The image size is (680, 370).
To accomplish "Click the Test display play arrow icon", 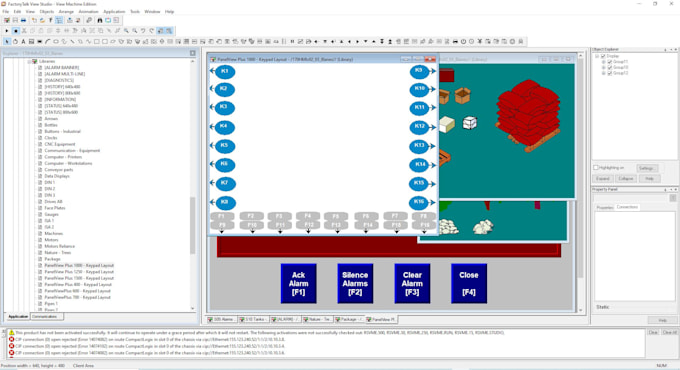I will click(x=7, y=31).
